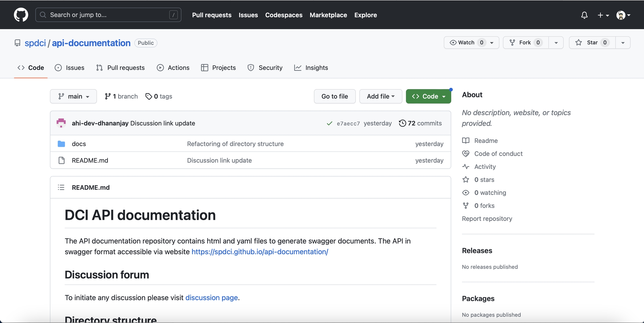Expand the green Code dropdown
644x323 pixels.
(428, 96)
